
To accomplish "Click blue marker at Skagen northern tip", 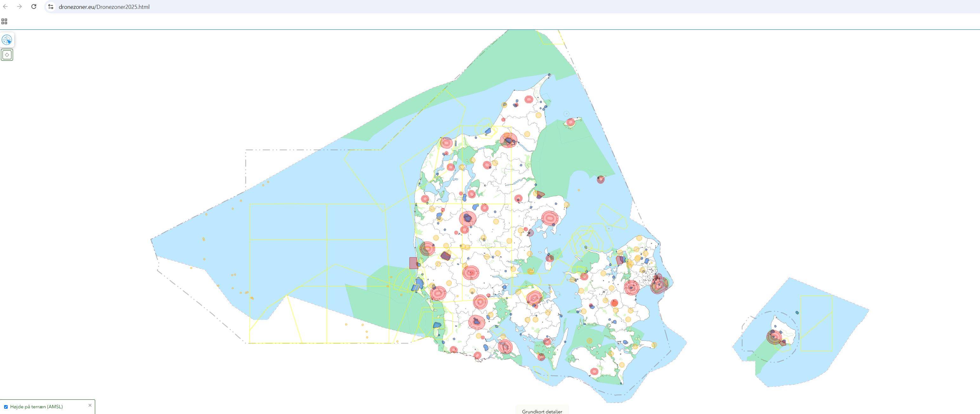I will click(549, 75).
